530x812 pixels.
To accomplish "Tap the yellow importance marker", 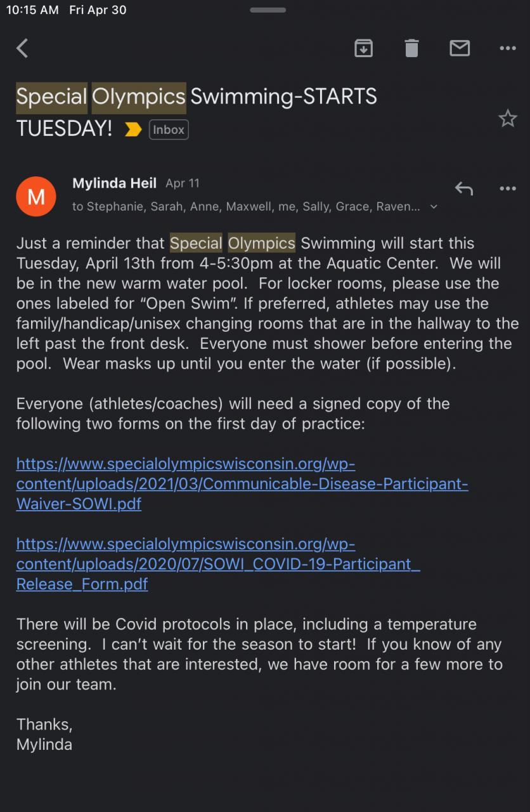I will pyautogui.click(x=133, y=129).
